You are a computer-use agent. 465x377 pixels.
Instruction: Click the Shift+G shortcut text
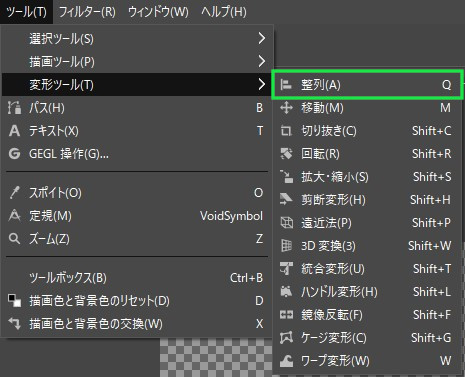click(x=431, y=338)
